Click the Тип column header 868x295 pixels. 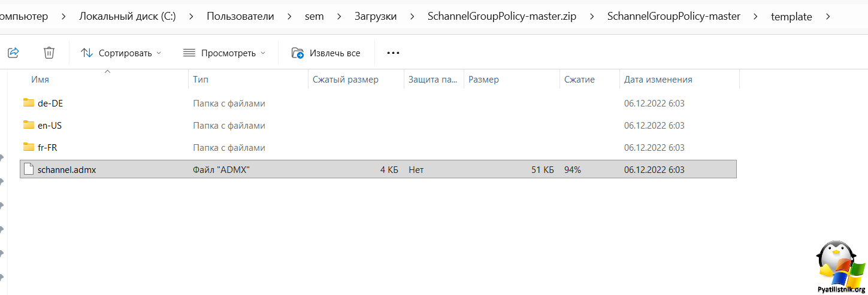(201, 80)
